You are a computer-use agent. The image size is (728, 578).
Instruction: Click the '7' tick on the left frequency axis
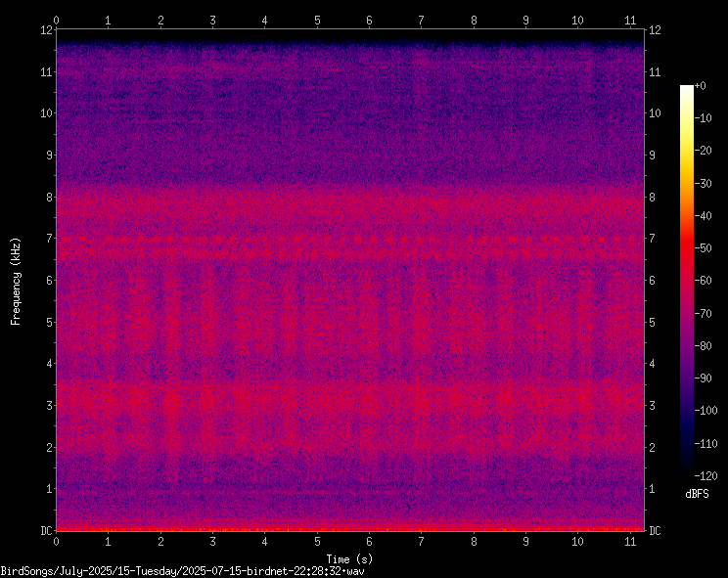coord(49,239)
